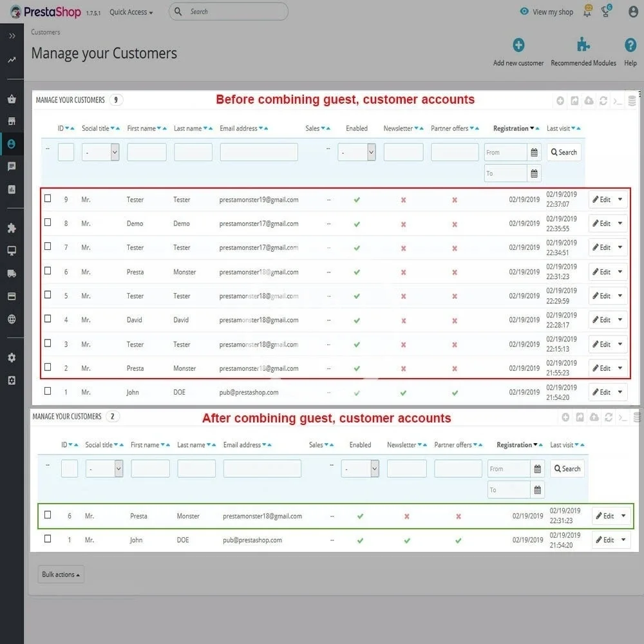
Task: Expand the sidebar with double-chevron icon
Action: [x=12, y=36]
